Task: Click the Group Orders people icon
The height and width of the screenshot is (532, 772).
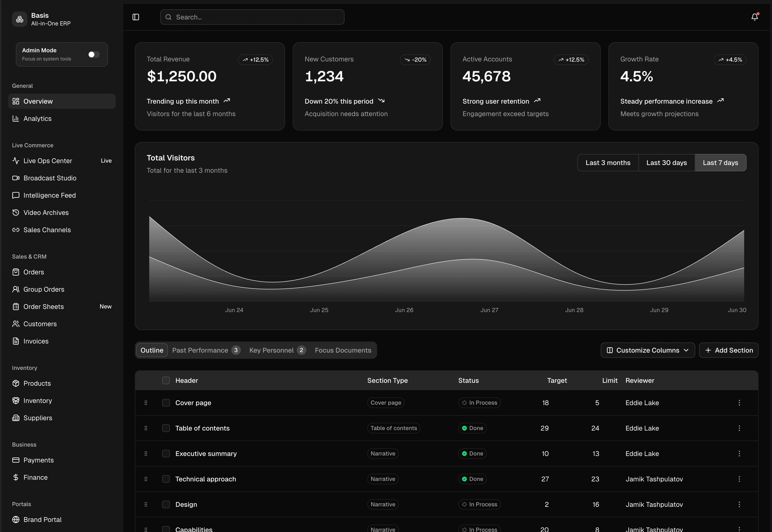Action: coord(16,289)
